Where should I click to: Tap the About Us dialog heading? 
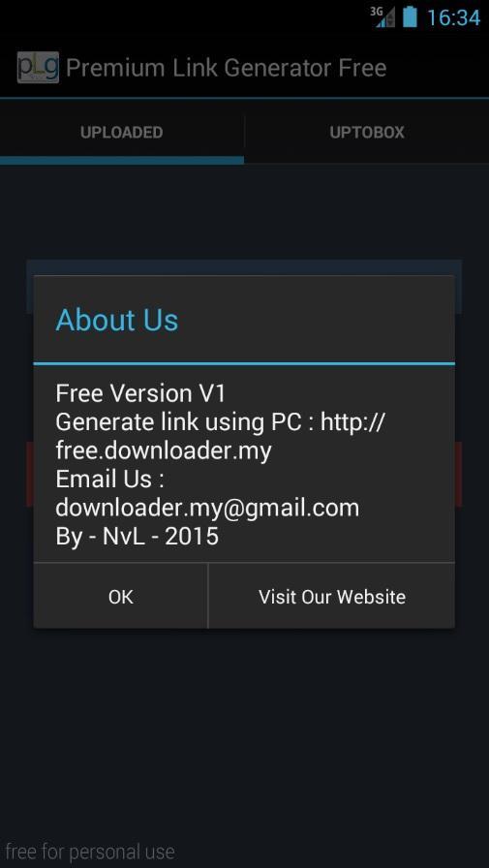(x=117, y=320)
